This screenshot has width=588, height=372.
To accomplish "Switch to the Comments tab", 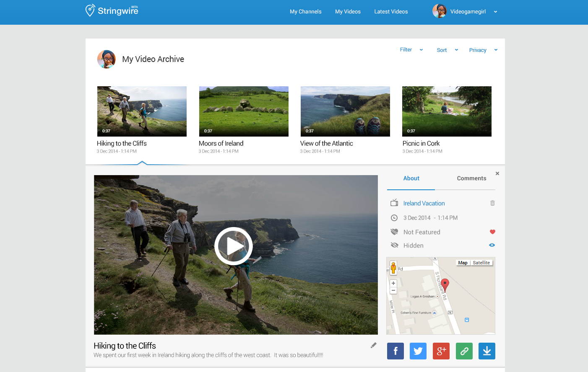I will coord(471,178).
